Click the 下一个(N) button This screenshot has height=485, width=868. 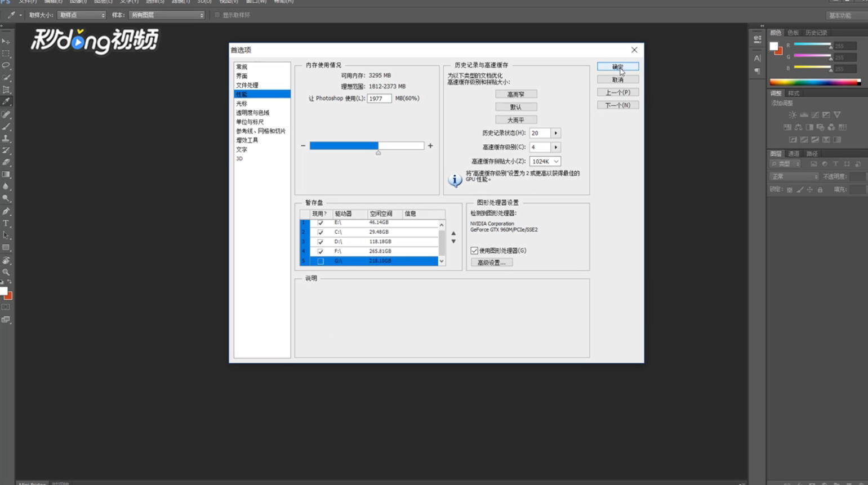618,105
